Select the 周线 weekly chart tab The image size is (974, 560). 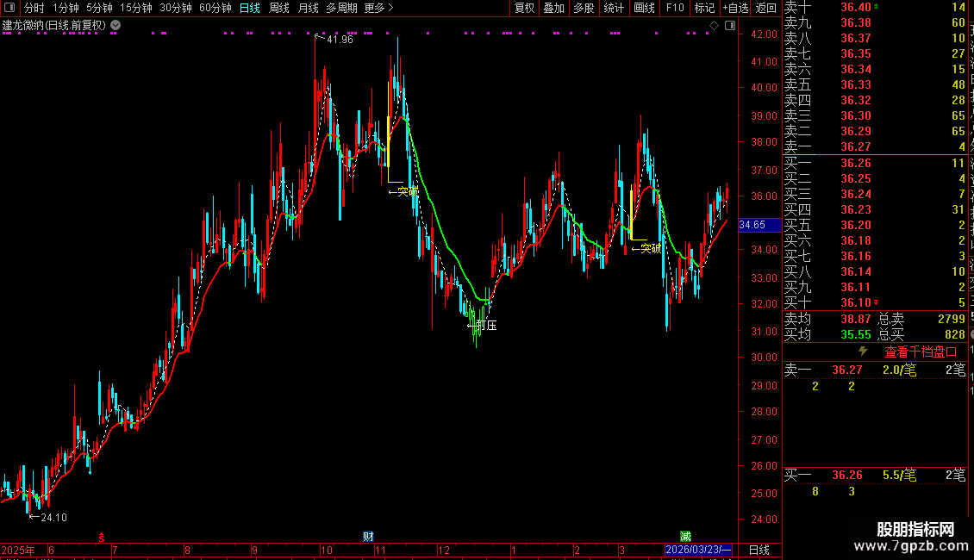279,8
